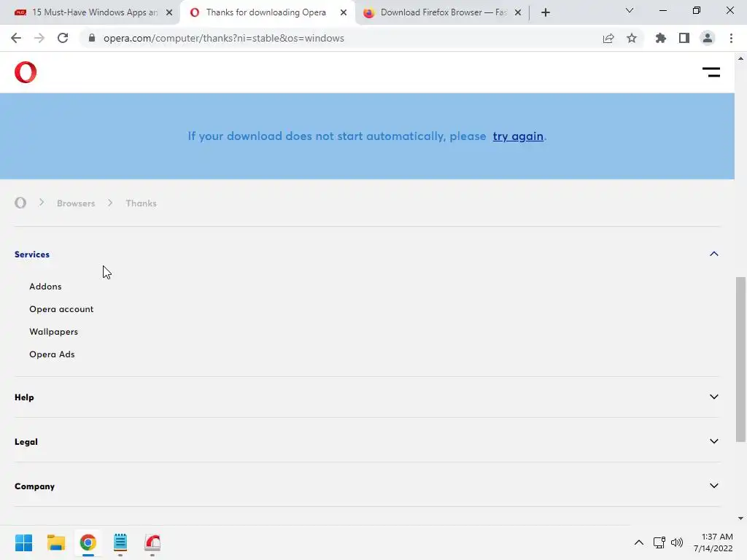The height and width of the screenshot is (560, 747).
Task: Reload the current page
Action: pos(63,38)
